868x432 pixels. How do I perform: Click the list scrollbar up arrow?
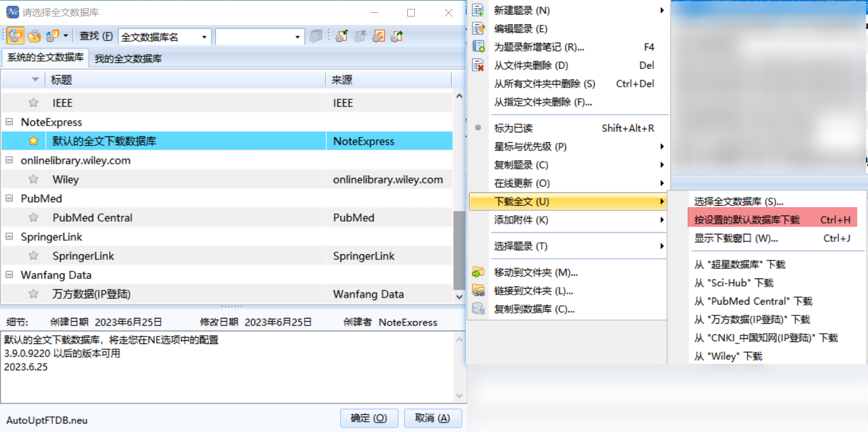(459, 96)
